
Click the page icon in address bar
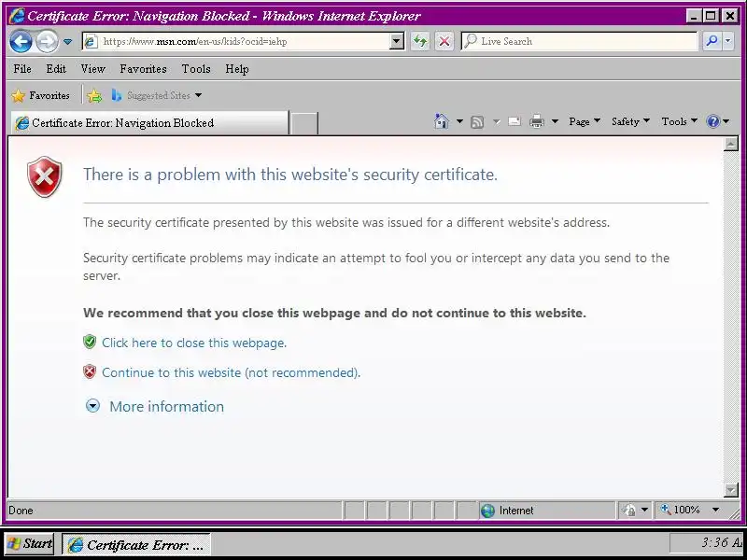(91, 41)
